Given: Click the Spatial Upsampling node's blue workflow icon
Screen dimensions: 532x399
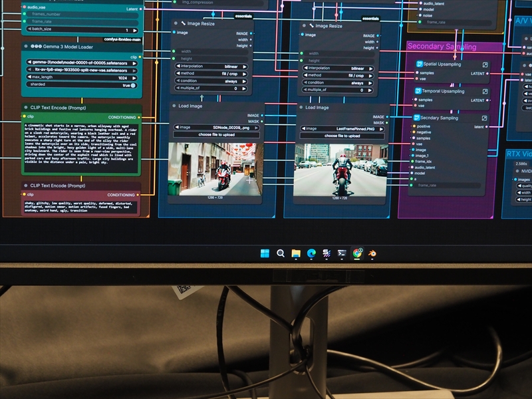Looking at the screenshot, I should (x=418, y=65).
